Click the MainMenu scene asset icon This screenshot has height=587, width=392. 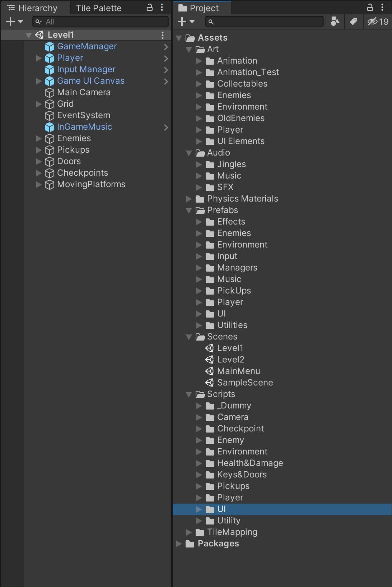(x=209, y=371)
